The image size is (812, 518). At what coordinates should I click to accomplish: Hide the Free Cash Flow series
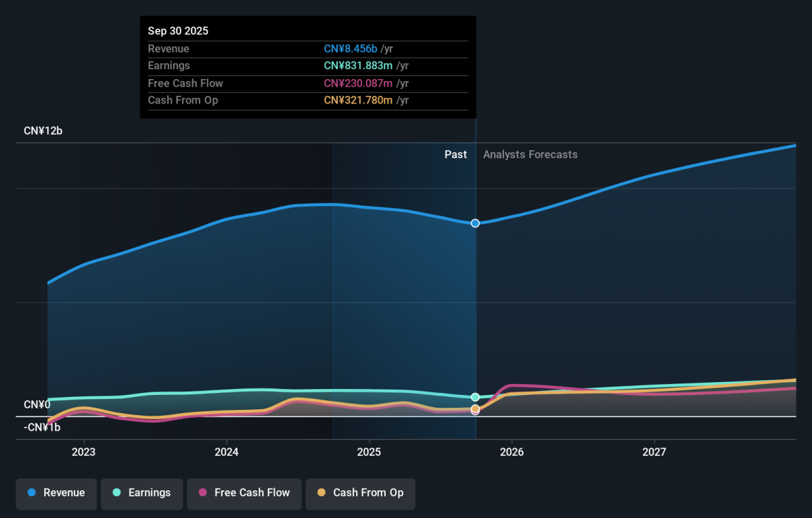click(244, 493)
